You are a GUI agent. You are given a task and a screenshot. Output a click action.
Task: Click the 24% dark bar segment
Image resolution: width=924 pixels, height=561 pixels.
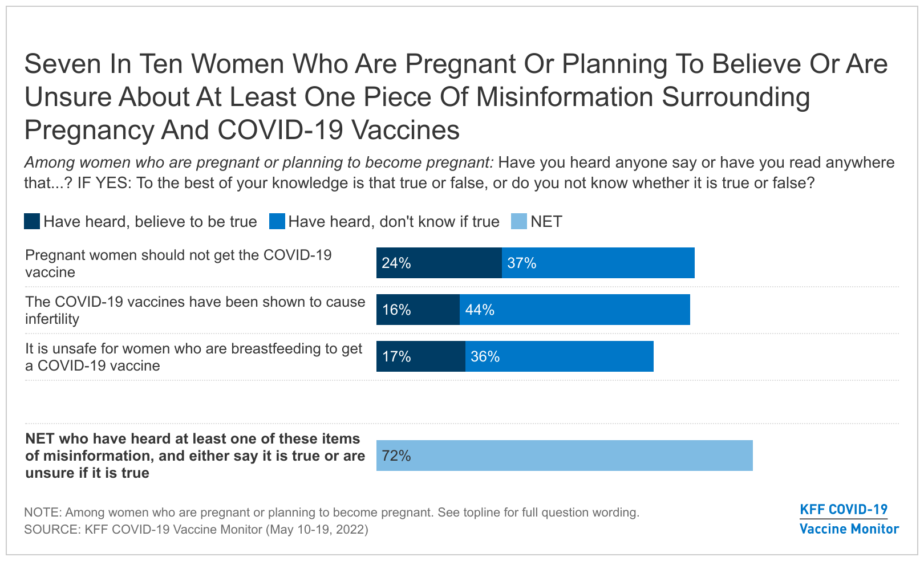point(439,263)
